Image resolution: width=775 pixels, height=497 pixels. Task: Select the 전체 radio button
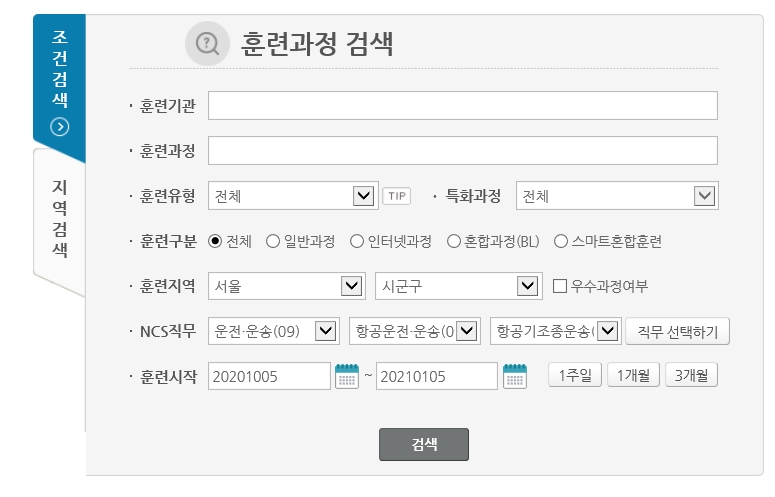(215, 241)
